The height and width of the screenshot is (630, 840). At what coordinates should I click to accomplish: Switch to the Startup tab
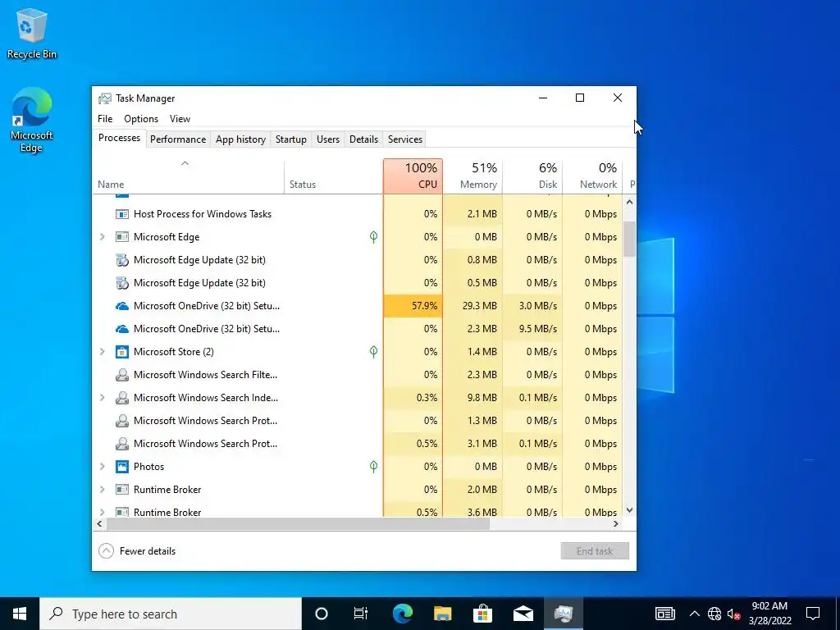pyautogui.click(x=291, y=139)
